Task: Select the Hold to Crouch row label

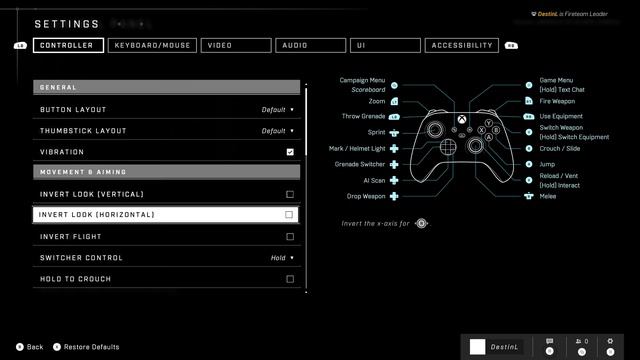Action: tap(76, 279)
